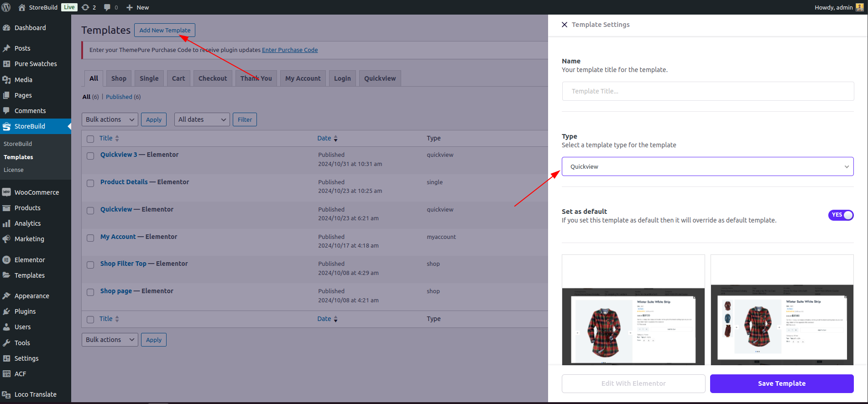The height and width of the screenshot is (404, 868).
Task: Sort by Date in table footer
Action: pyautogui.click(x=327, y=319)
